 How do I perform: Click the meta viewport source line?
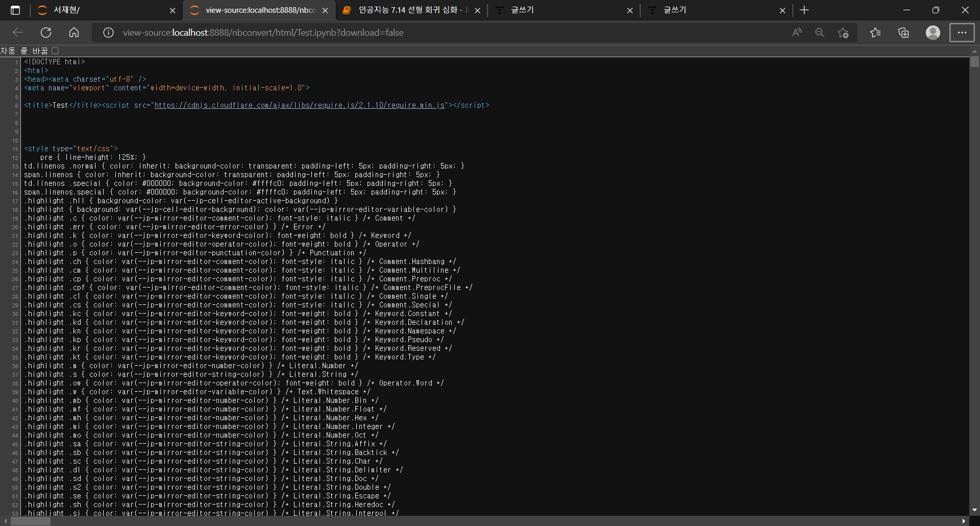pos(167,88)
